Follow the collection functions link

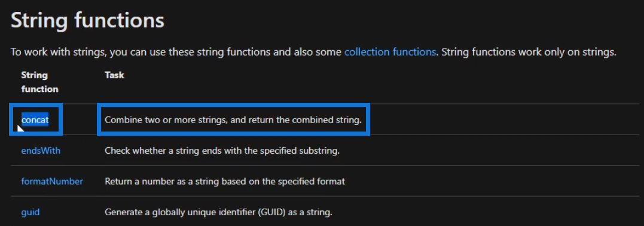coord(390,52)
